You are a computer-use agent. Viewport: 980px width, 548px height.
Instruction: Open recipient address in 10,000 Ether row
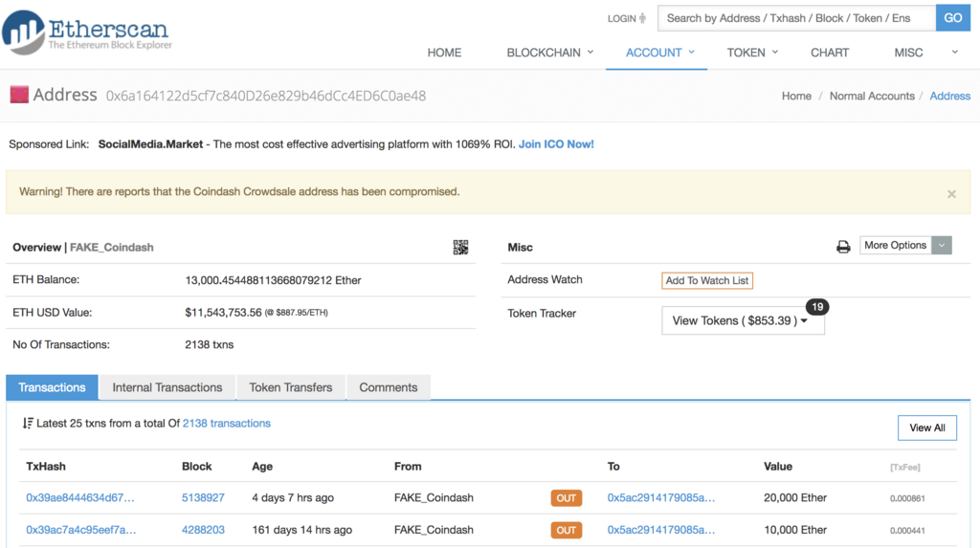[x=661, y=530]
